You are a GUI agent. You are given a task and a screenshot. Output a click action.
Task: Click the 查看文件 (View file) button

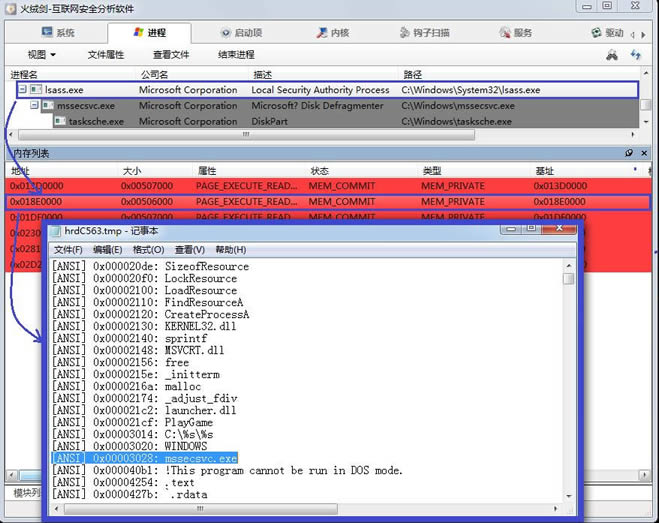click(171, 55)
